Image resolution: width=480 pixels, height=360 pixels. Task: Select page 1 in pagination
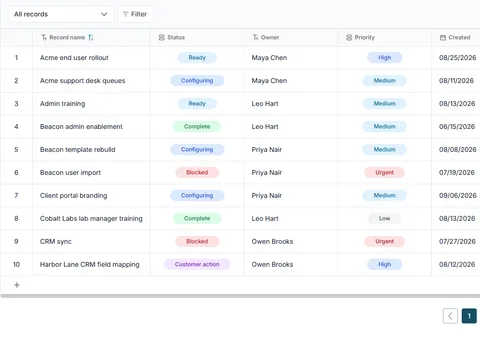[469, 316]
